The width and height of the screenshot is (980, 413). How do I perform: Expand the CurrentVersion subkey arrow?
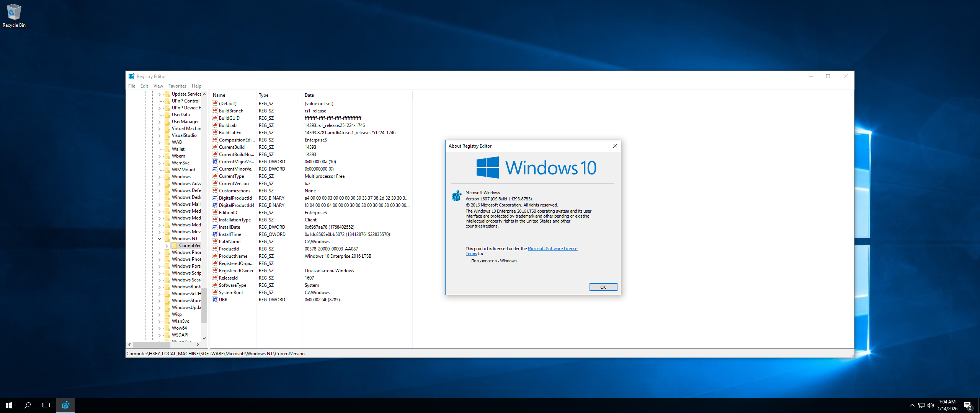point(167,246)
